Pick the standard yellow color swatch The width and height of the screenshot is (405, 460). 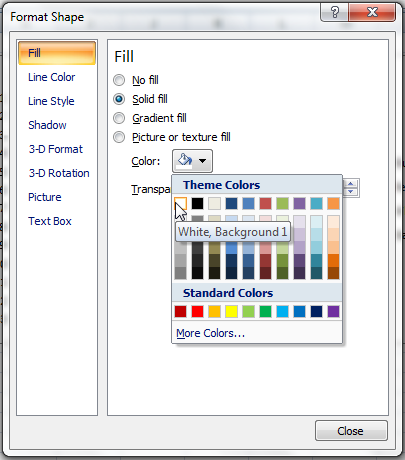pos(231,312)
